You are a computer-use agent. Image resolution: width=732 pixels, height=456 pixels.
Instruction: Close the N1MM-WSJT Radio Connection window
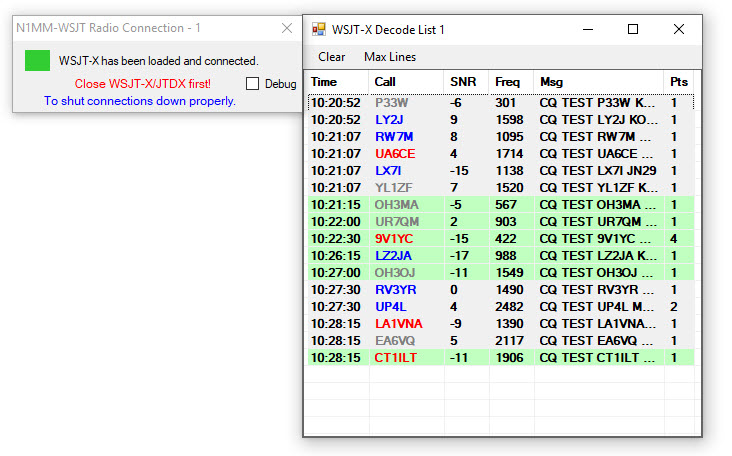click(287, 28)
